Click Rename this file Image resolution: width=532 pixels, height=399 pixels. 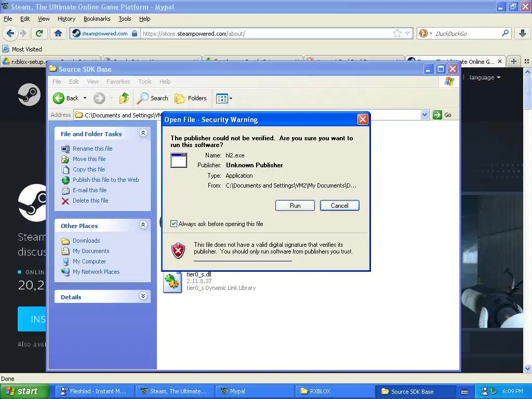tap(87, 149)
